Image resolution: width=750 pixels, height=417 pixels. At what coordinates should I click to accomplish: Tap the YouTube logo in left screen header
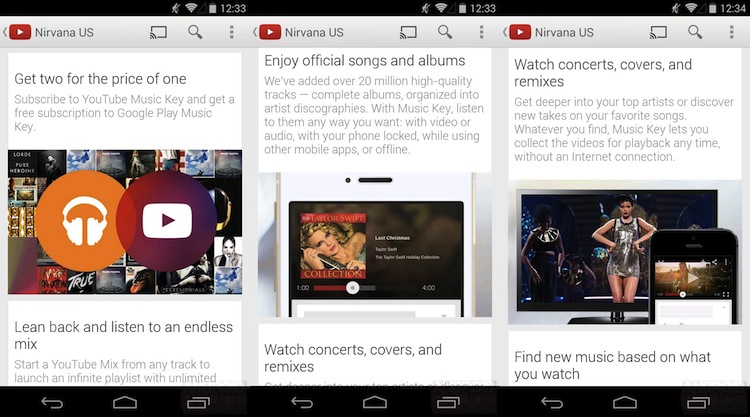click(20, 32)
